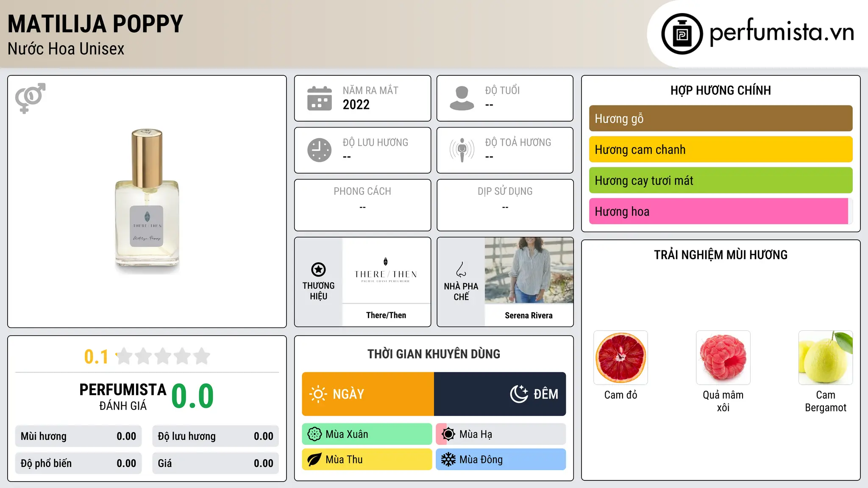Click the perfumista.vn perfume bottle logo icon
Image resolution: width=868 pixels, height=488 pixels.
682,33
